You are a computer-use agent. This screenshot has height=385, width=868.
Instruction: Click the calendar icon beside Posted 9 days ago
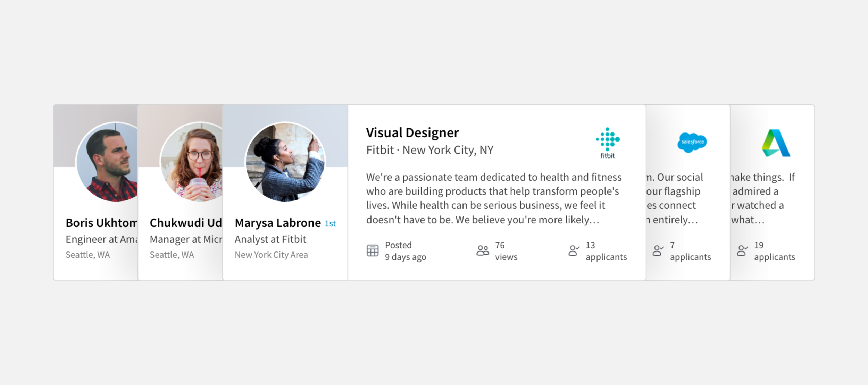pos(373,250)
